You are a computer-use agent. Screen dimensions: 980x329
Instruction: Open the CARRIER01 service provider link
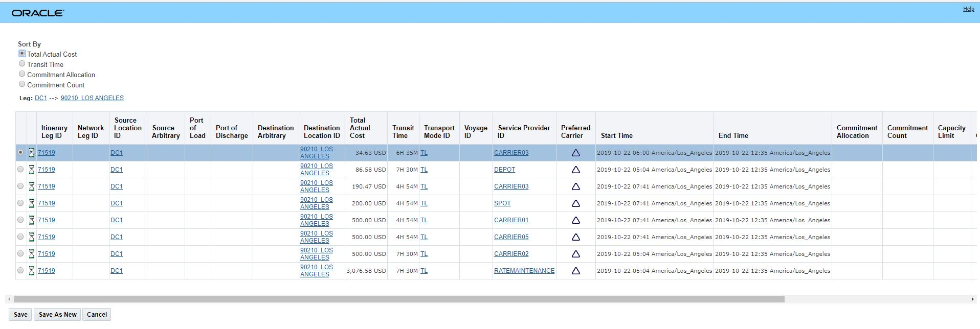click(x=511, y=220)
